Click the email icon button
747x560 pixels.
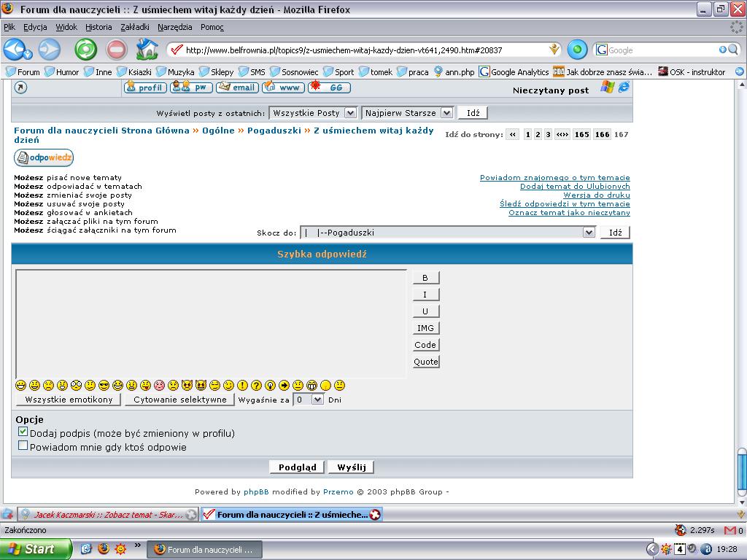pos(237,87)
